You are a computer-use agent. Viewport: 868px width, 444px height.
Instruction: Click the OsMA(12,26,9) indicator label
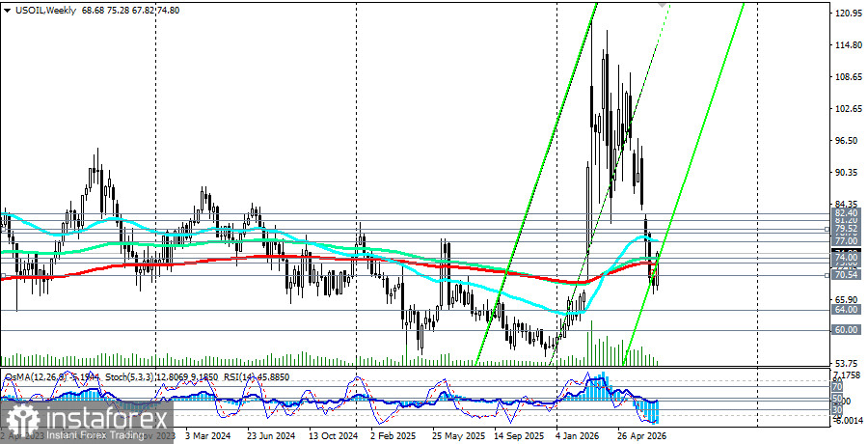point(33,377)
